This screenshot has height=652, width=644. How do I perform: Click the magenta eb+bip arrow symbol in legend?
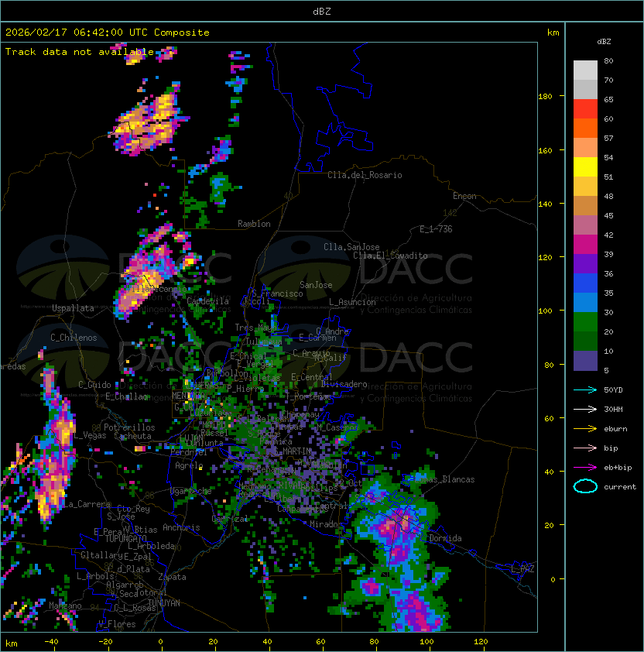pyautogui.click(x=585, y=468)
